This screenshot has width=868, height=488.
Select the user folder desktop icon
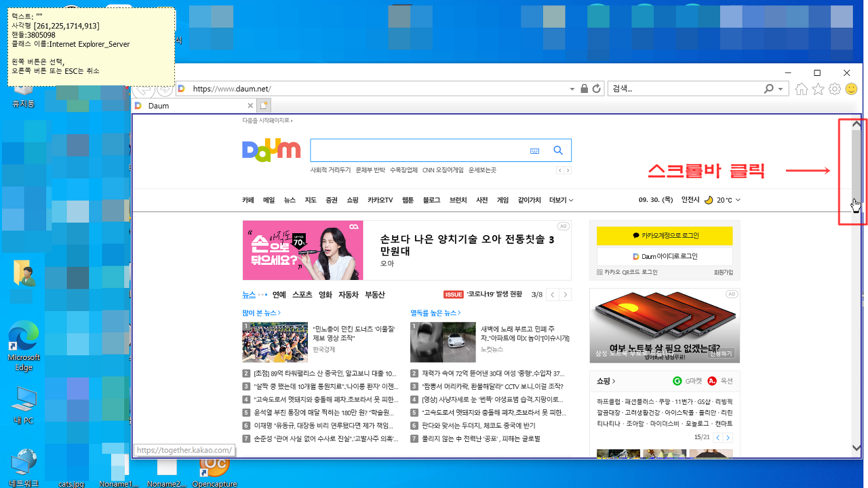pos(25,273)
